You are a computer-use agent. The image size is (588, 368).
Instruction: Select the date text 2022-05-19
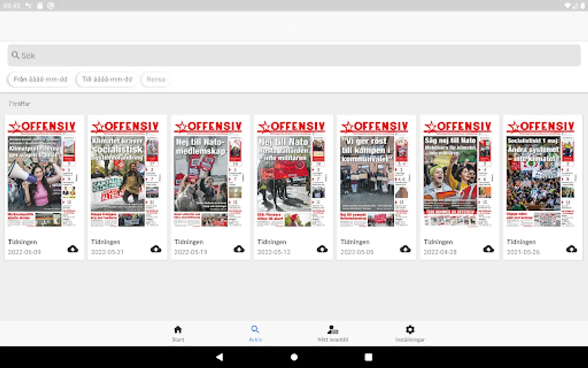coord(191,252)
